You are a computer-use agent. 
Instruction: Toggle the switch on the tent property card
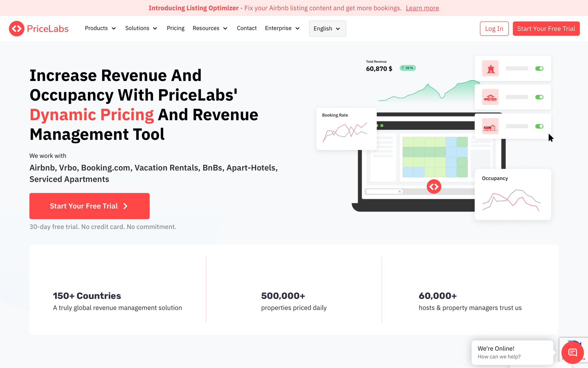539,68
